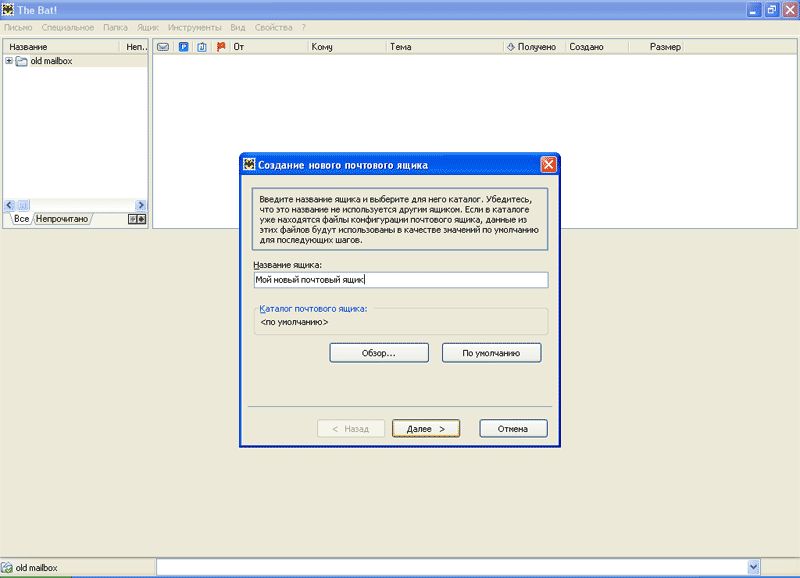This screenshot has height=578, width=800.
Task: Click the old mailbox status bar icon
Action: coord(7,567)
